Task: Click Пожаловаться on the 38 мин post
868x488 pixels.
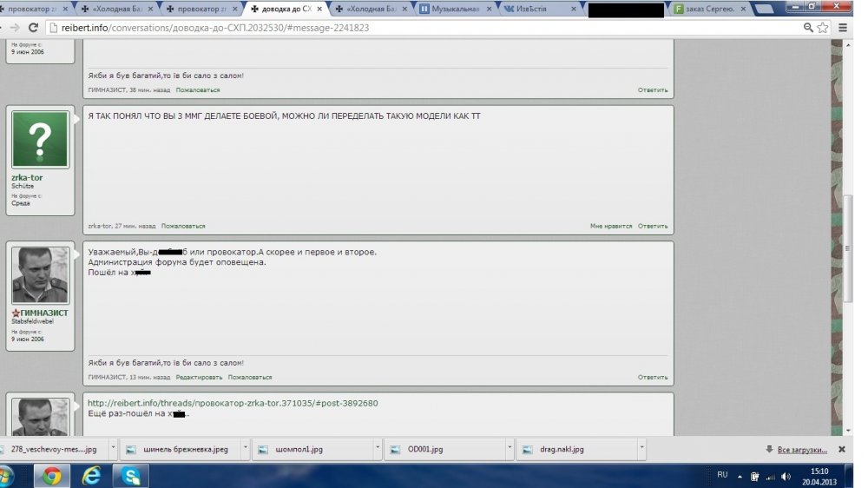Action: pos(198,89)
